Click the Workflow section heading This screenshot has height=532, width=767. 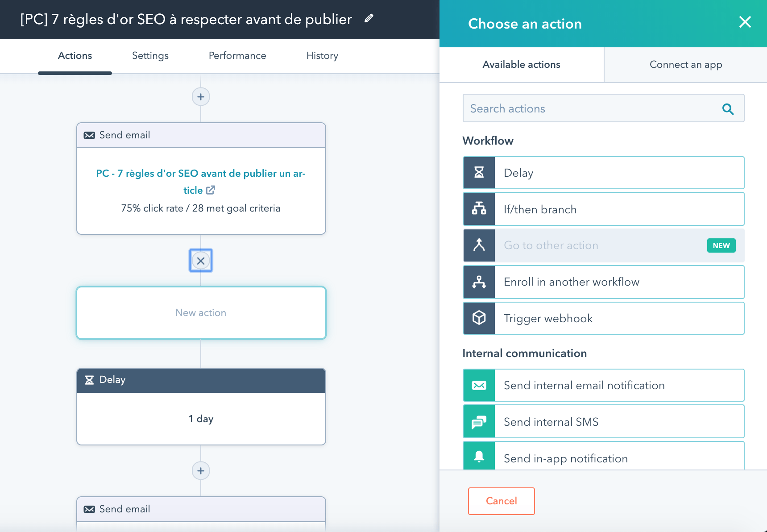[x=488, y=141]
